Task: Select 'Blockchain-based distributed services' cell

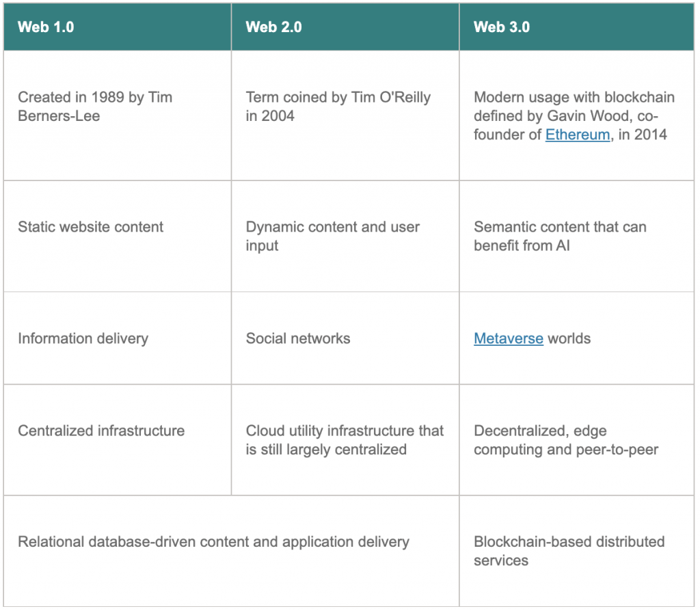Action: (x=576, y=551)
